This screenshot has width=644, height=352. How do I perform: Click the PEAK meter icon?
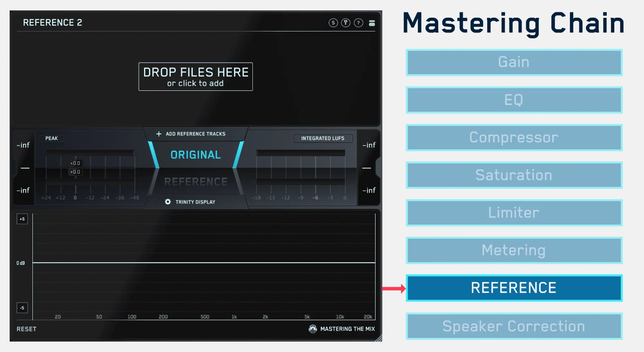48,138
